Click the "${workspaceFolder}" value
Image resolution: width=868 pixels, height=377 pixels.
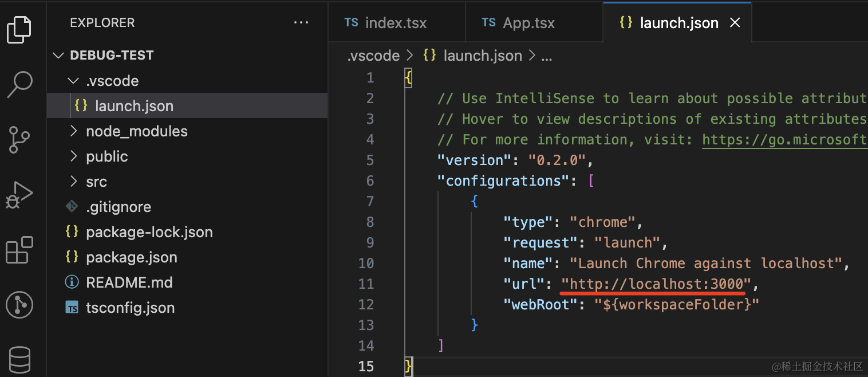click(677, 304)
